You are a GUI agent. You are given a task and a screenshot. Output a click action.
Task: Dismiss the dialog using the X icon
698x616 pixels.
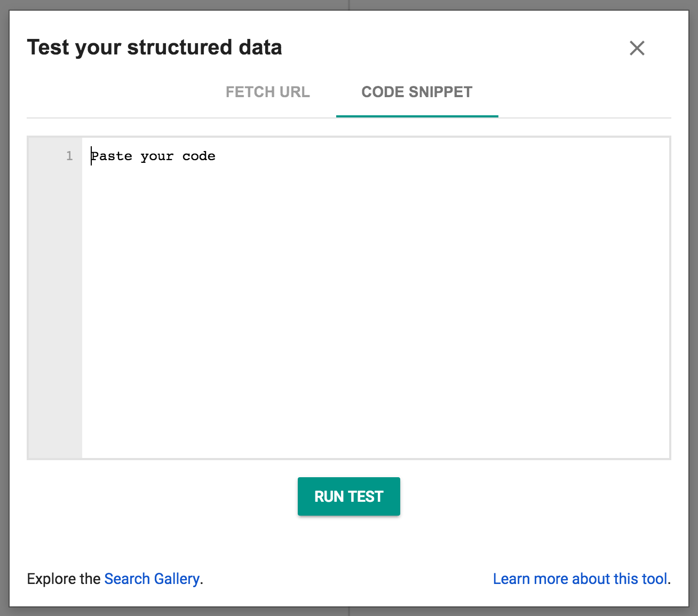pyautogui.click(x=637, y=48)
